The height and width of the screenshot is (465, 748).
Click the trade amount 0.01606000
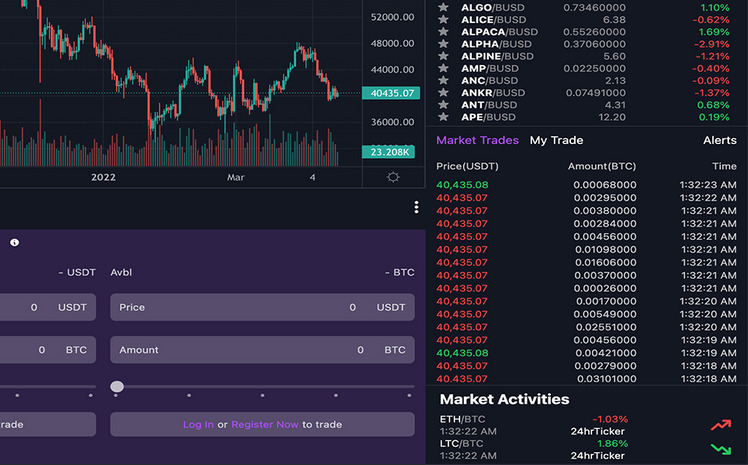pyautogui.click(x=605, y=262)
